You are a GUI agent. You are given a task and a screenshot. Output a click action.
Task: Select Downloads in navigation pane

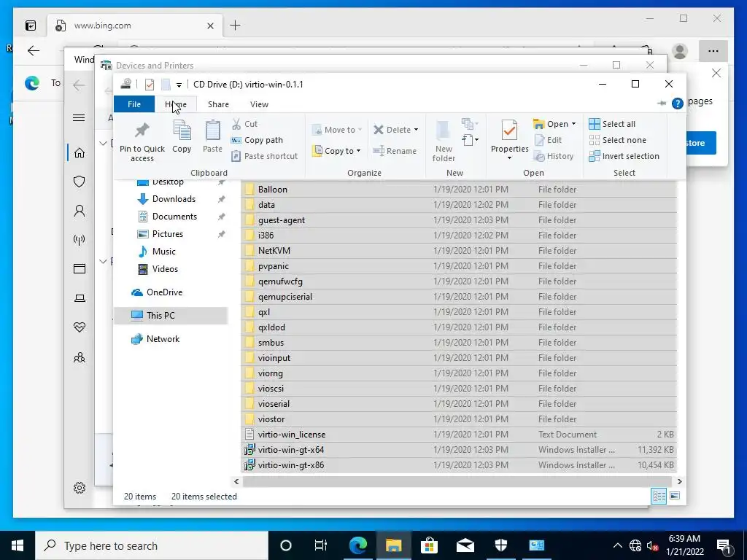coord(174,199)
